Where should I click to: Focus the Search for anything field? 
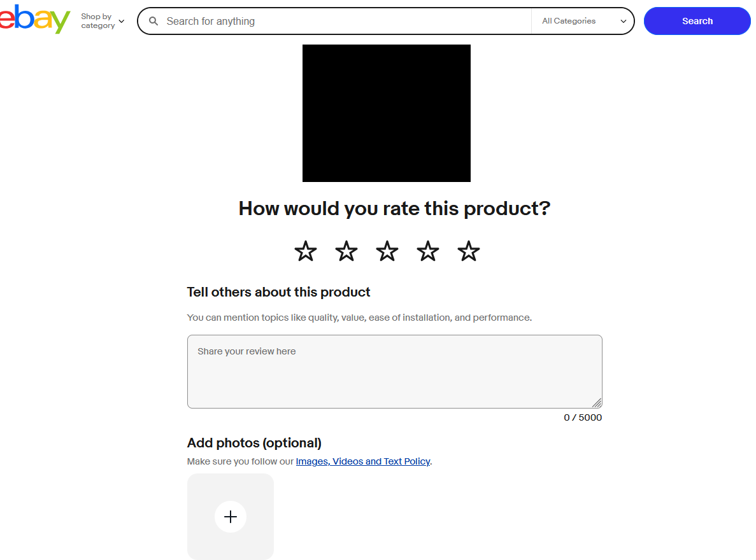pyautogui.click(x=344, y=21)
